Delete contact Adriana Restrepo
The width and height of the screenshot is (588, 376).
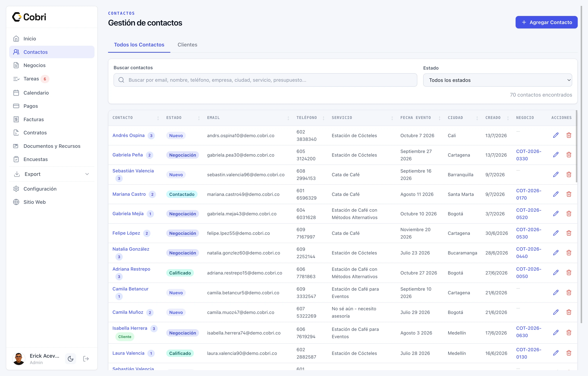tap(569, 272)
